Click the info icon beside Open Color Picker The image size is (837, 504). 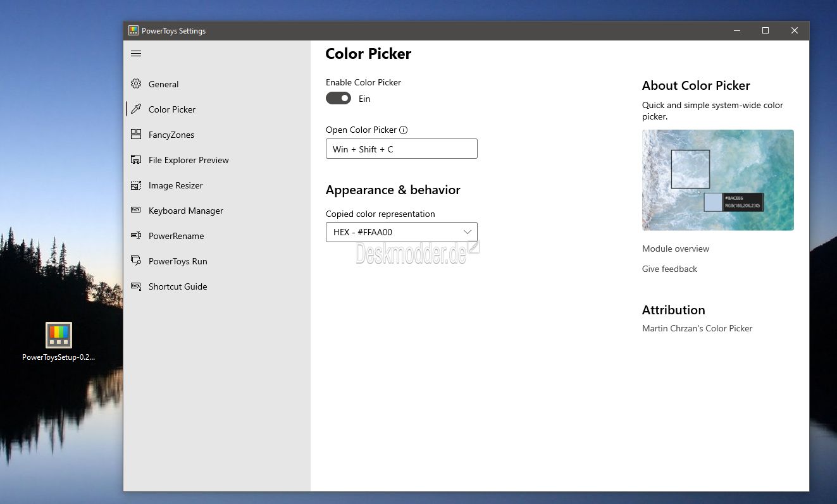[404, 130]
